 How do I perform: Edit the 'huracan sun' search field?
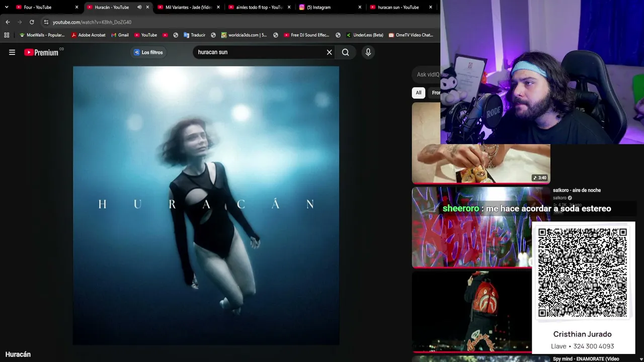pyautogui.click(x=260, y=52)
